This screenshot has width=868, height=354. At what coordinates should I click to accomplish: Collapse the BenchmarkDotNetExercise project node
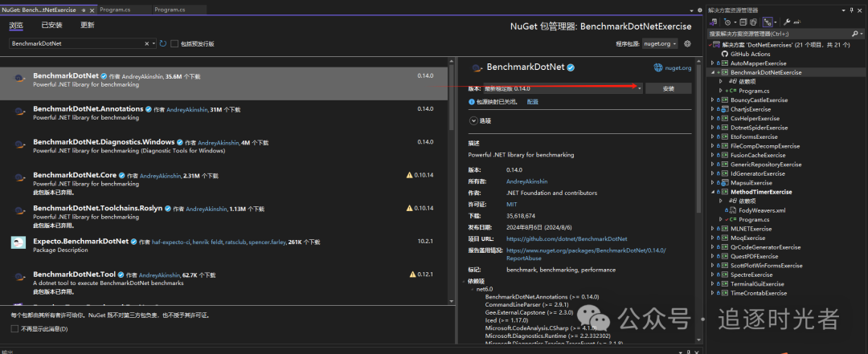[x=712, y=72]
